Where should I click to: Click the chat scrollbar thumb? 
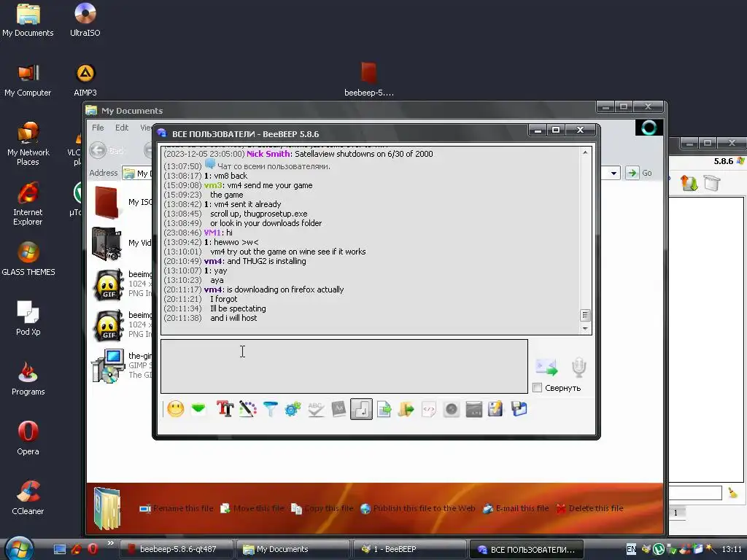click(585, 315)
